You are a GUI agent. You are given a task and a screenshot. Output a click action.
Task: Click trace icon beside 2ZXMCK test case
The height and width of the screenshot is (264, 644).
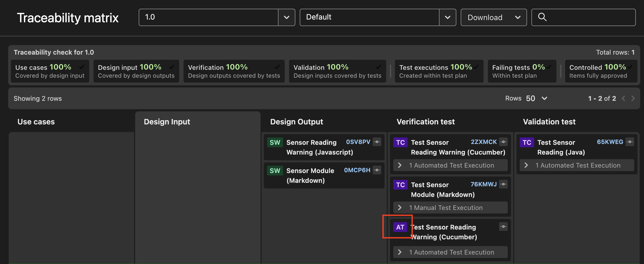tap(503, 142)
